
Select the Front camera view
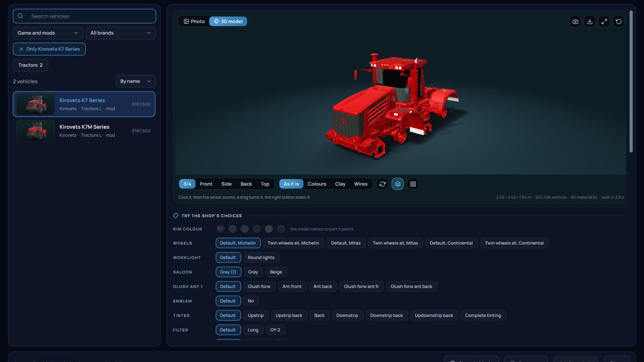point(206,184)
